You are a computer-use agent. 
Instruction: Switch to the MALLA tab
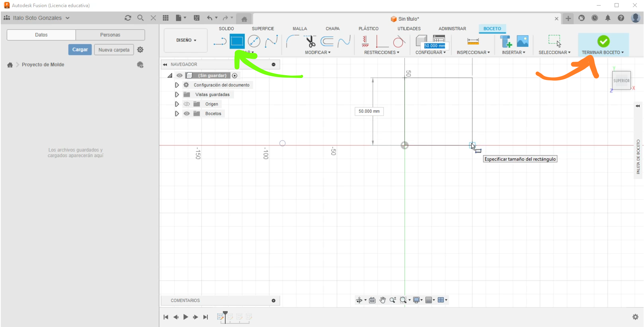(300, 29)
